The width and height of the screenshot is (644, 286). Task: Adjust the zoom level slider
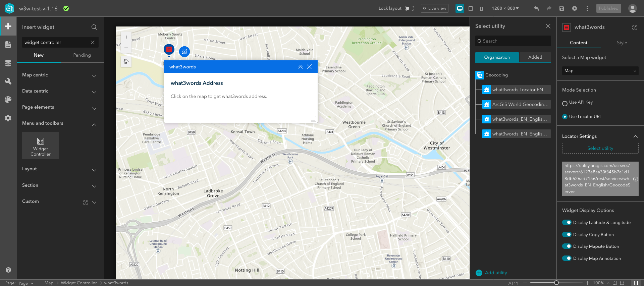[x=556, y=283]
